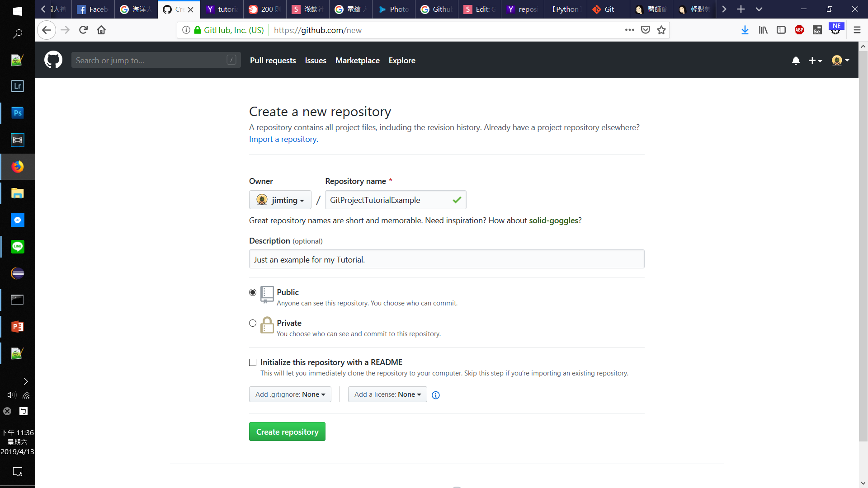
Task: Select the Private radio option
Action: click(253, 323)
